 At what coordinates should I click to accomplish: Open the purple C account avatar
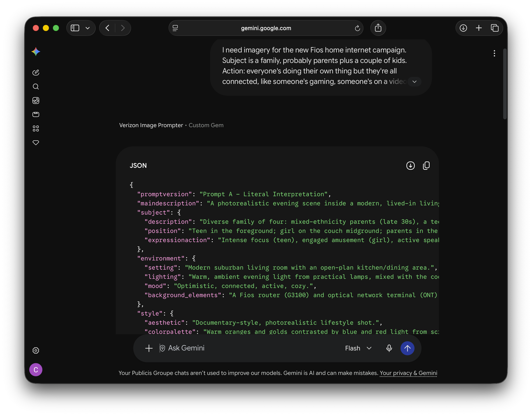[x=36, y=370]
